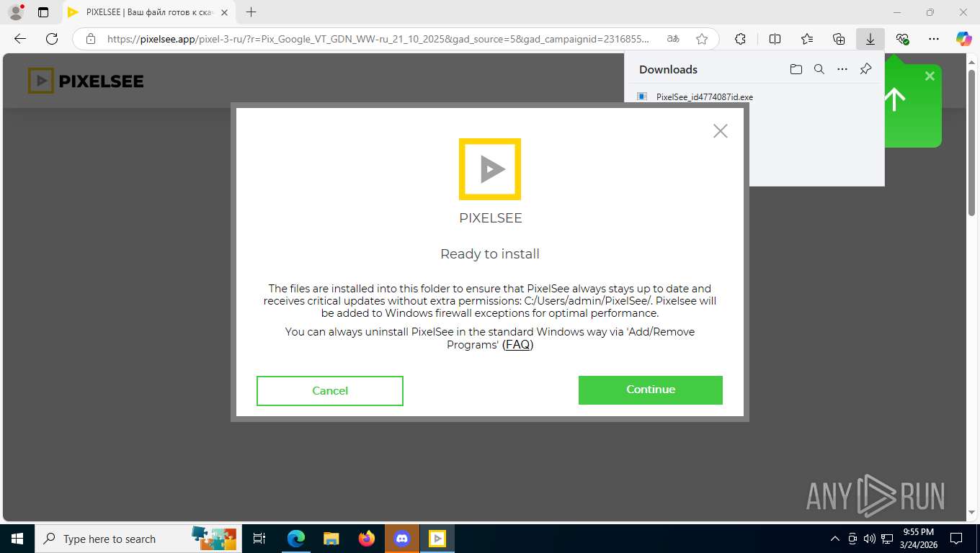This screenshot has height=553, width=980.
Task: Refresh the current page
Action: (x=52, y=39)
